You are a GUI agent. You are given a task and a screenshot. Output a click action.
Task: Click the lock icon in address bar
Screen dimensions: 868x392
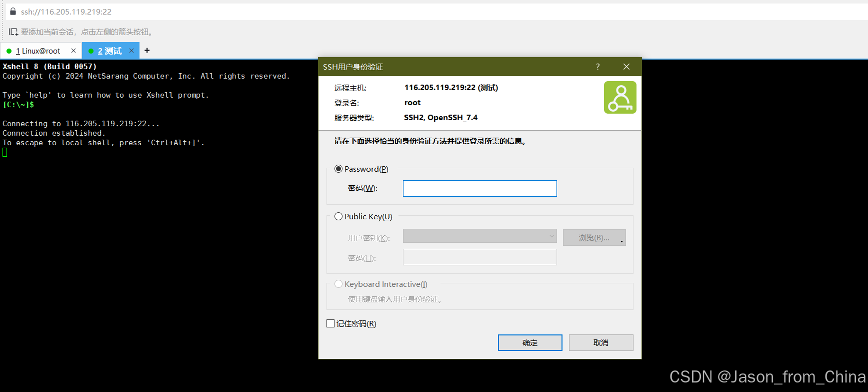(x=13, y=12)
